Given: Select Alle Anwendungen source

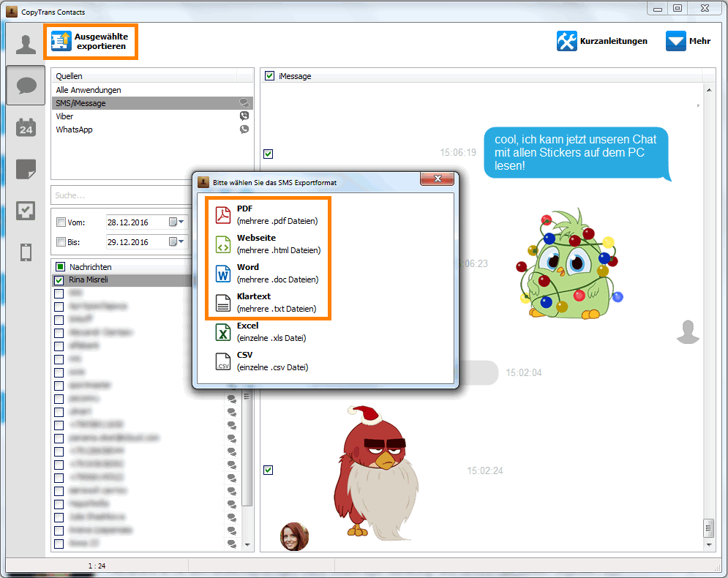Looking at the screenshot, I should [x=152, y=90].
